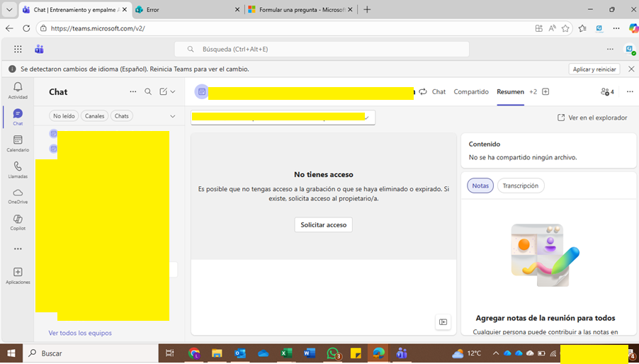Open Edge Copilot icon
This screenshot has height=364, width=639.
coord(633,28)
